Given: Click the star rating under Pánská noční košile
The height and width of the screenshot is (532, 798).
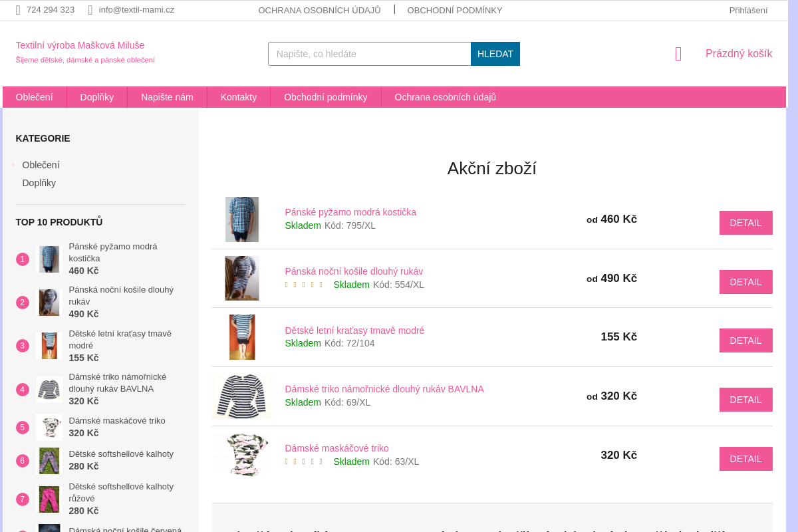Looking at the screenshot, I should pyautogui.click(x=303, y=284).
